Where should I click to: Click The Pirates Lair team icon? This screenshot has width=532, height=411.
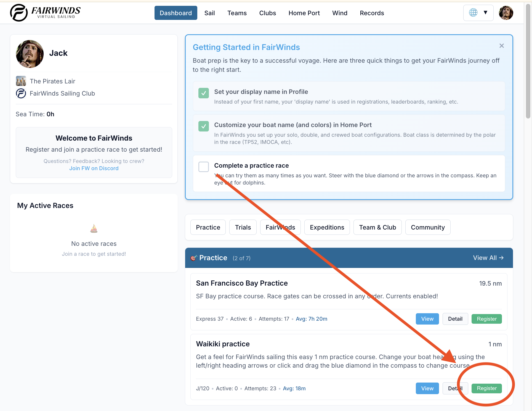[x=21, y=81]
